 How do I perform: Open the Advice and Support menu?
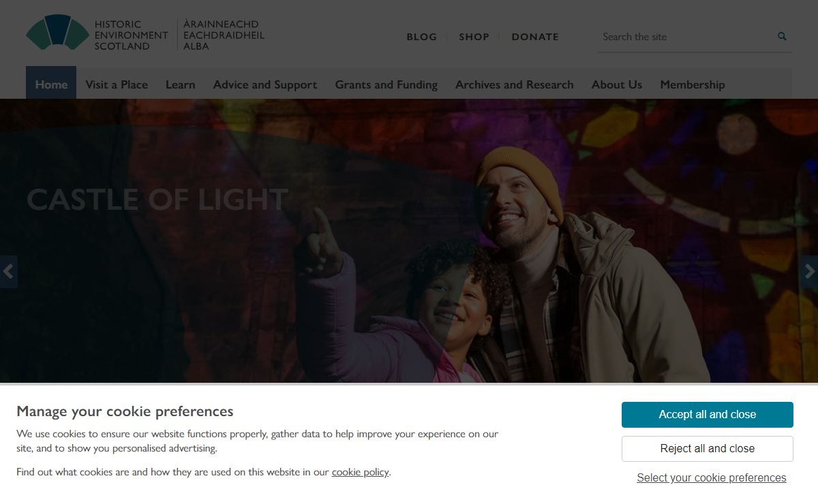[265, 84]
